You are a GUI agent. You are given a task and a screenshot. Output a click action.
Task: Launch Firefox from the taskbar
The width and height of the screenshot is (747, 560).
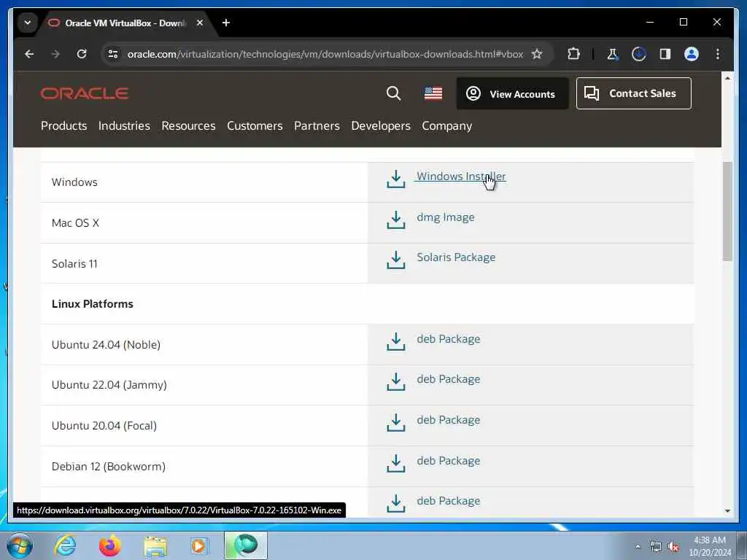click(110, 545)
